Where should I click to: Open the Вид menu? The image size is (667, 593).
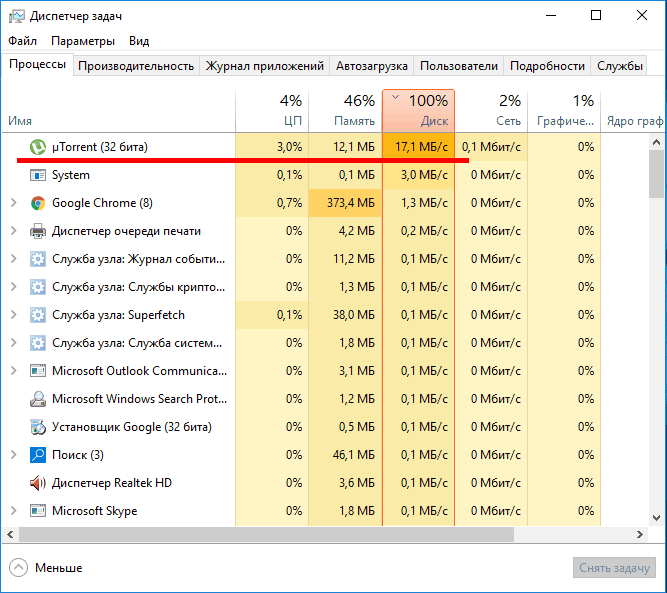[139, 41]
